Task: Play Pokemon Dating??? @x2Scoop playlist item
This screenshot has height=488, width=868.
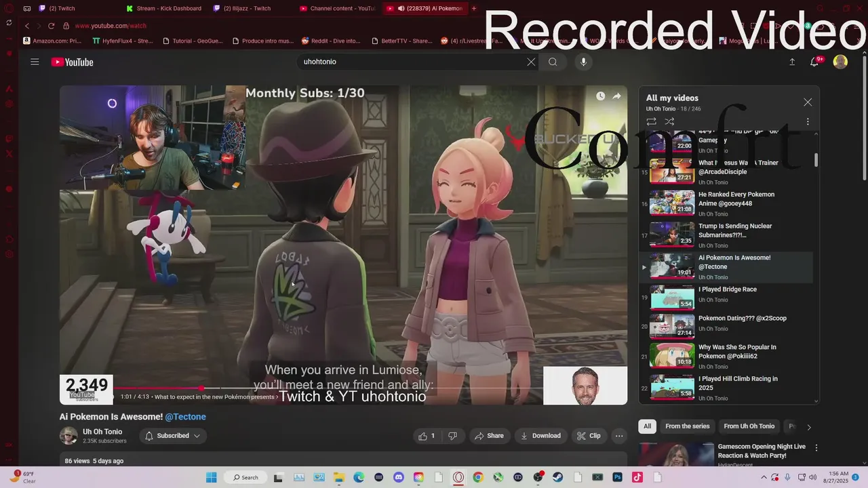Action: (726, 325)
